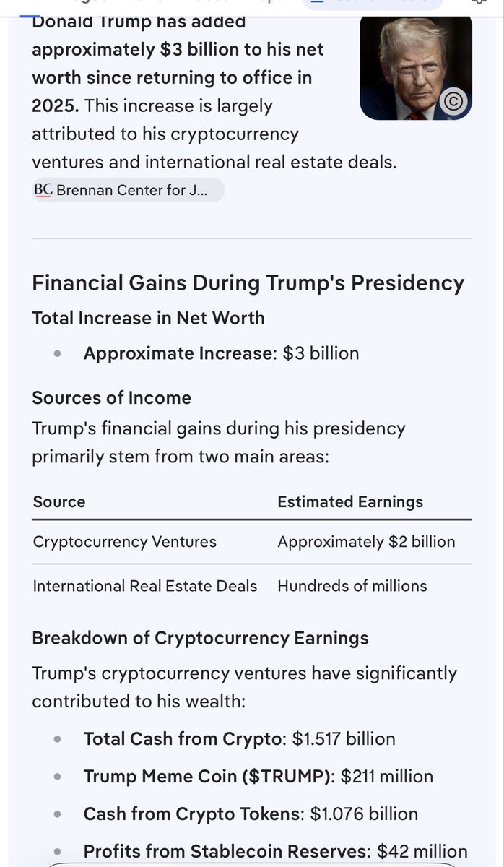Tap the Sources of Income subheading
The image size is (504, 867).
[111, 397]
